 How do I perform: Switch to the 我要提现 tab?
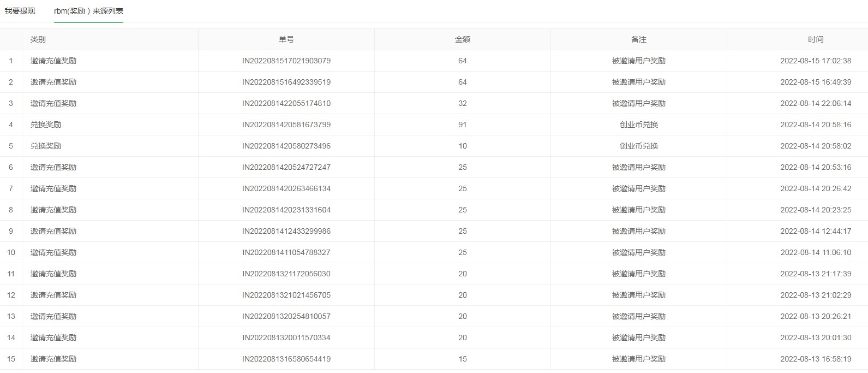coord(20,11)
